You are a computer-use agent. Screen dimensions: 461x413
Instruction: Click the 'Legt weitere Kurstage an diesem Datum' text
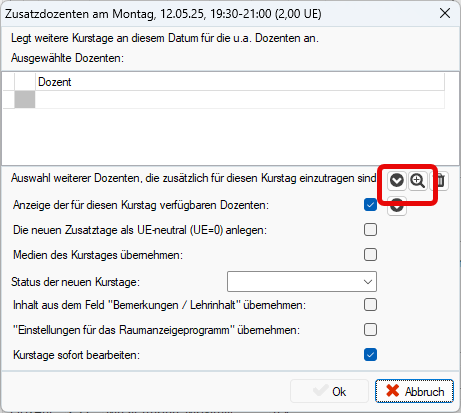click(x=165, y=38)
